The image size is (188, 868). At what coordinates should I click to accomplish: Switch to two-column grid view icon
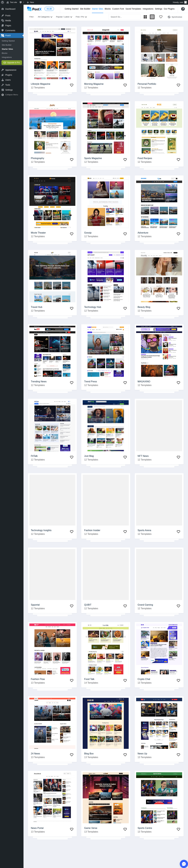tap(145, 17)
